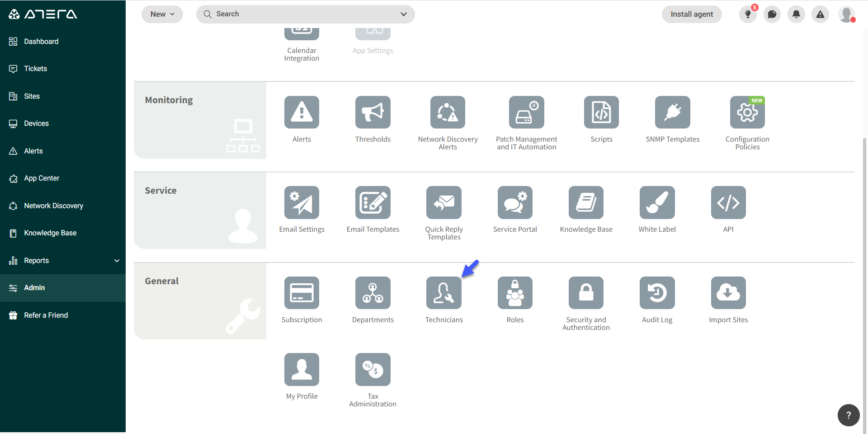Image resolution: width=868 pixels, height=434 pixels.
Task: Go to Dashboard in the sidebar
Action: coord(63,41)
